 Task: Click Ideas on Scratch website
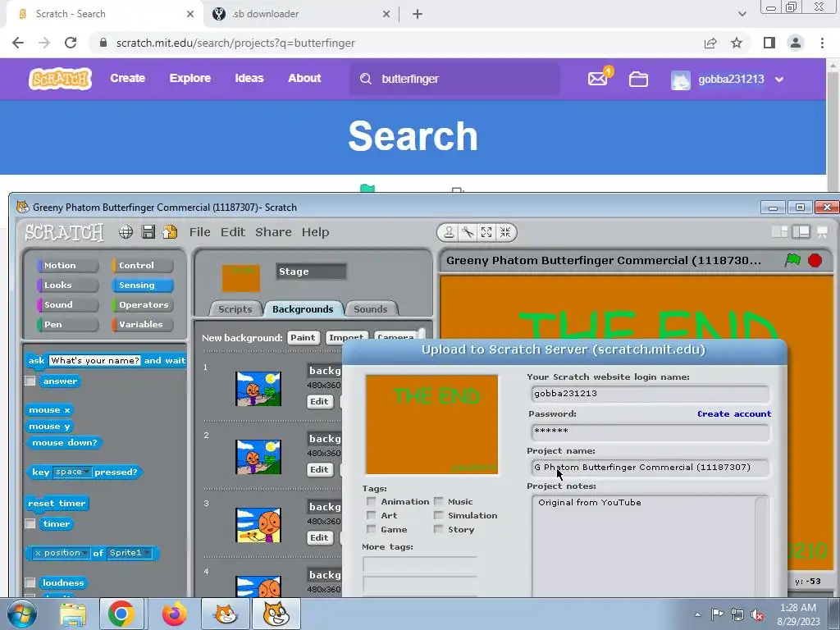pos(249,78)
